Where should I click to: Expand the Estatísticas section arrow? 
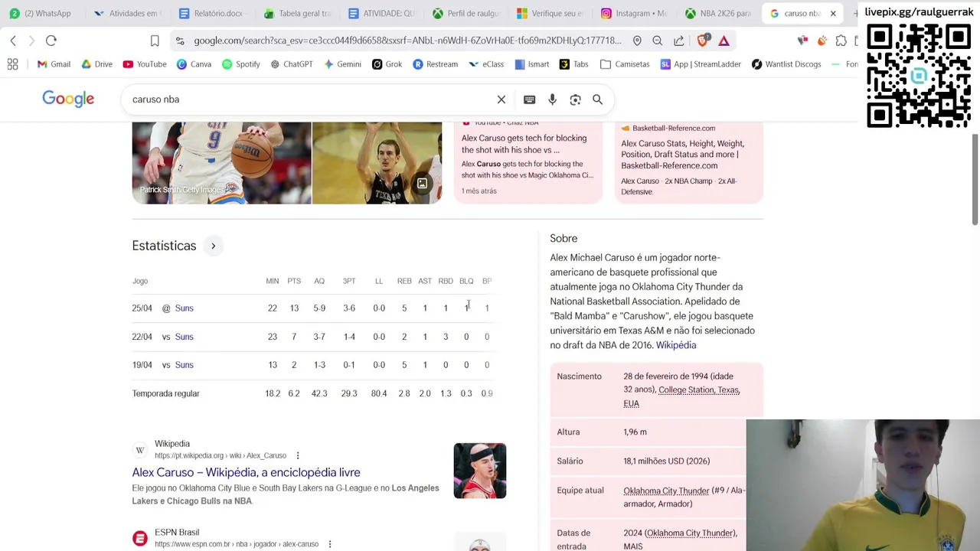pos(214,246)
